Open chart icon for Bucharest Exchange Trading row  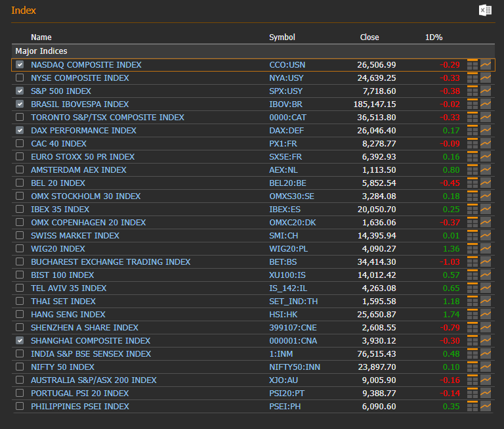(486, 262)
